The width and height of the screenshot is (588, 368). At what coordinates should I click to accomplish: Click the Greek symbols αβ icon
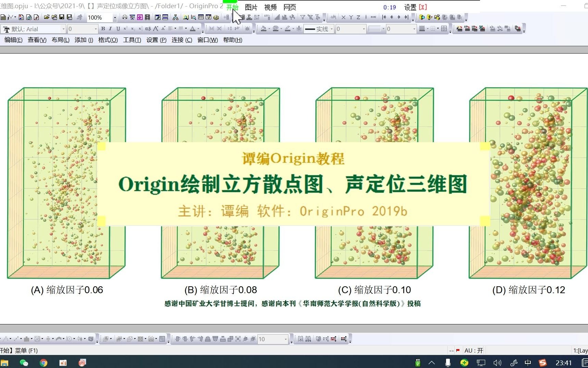(x=148, y=29)
